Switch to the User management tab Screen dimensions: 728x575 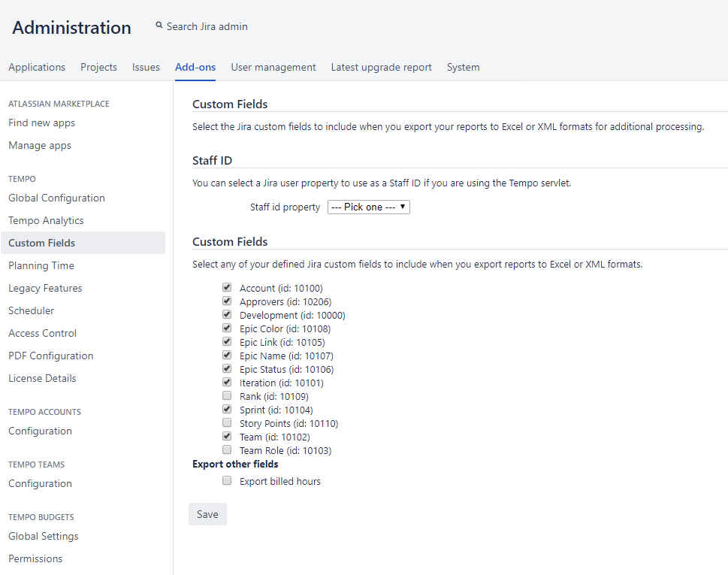coord(273,67)
